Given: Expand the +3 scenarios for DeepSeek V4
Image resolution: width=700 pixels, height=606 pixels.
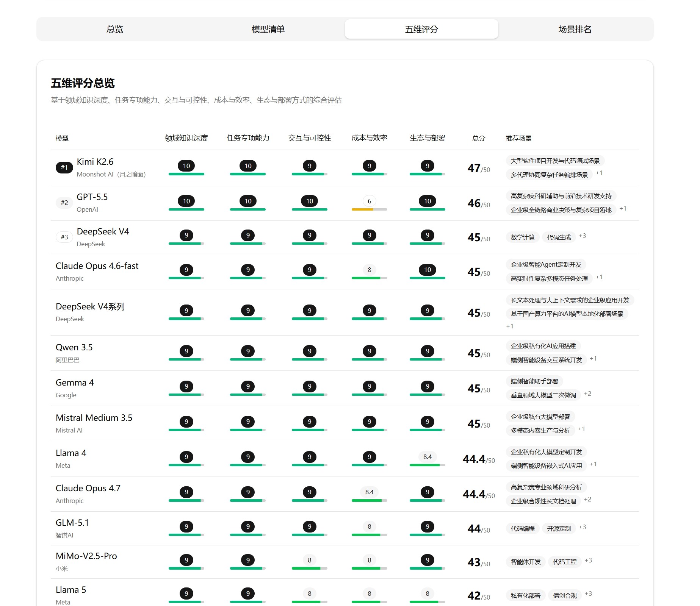Looking at the screenshot, I should (583, 236).
